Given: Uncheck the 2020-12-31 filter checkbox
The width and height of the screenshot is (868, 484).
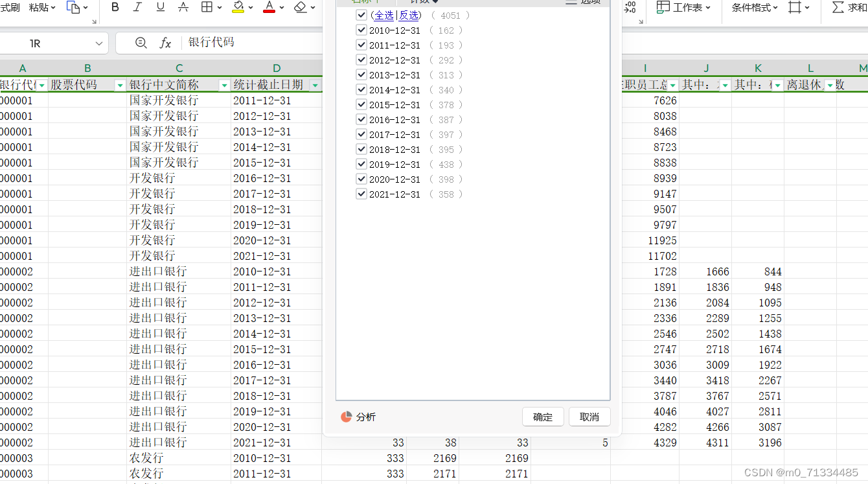Looking at the screenshot, I should pos(361,179).
